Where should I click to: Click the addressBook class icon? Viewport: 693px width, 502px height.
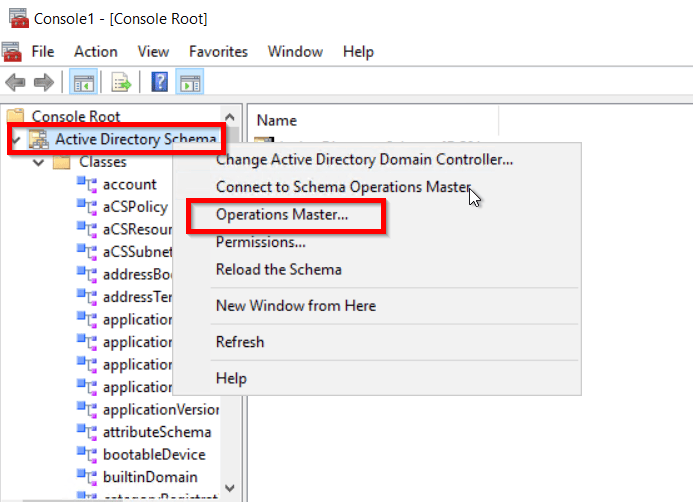pyautogui.click(x=87, y=274)
